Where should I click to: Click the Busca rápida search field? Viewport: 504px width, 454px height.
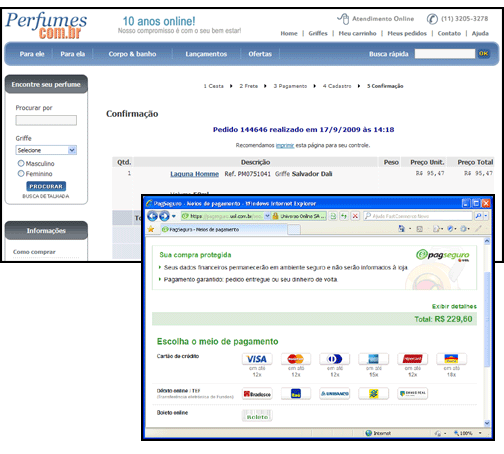445,54
